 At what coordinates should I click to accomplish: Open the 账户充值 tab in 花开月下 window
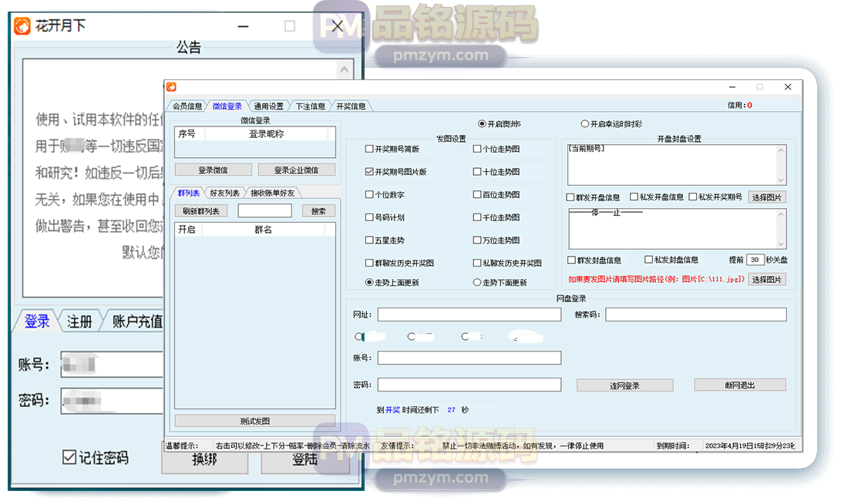(136, 321)
